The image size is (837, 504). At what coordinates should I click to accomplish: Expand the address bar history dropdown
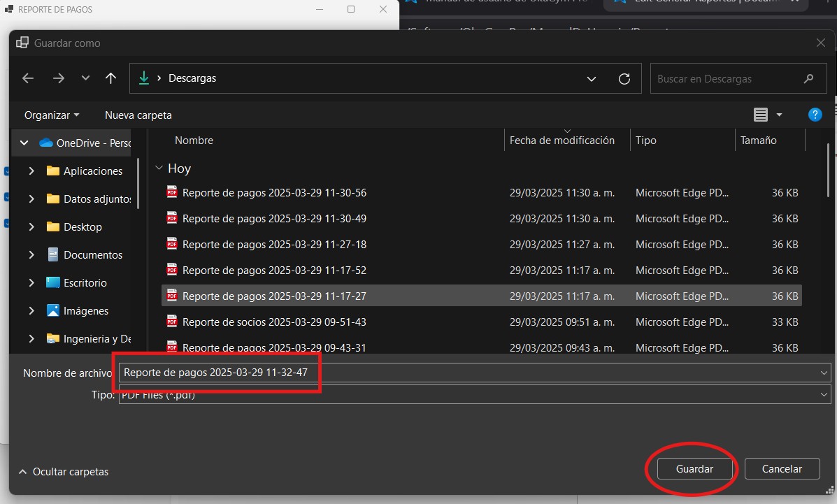[x=592, y=78]
